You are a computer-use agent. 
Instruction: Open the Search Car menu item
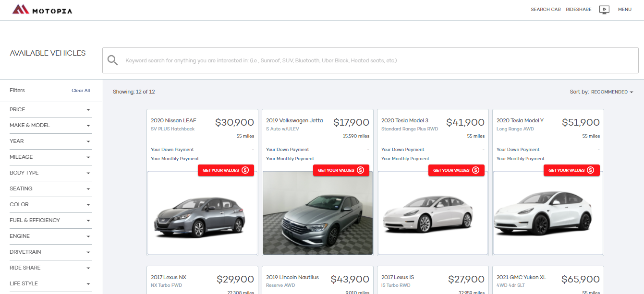pos(546,10)
